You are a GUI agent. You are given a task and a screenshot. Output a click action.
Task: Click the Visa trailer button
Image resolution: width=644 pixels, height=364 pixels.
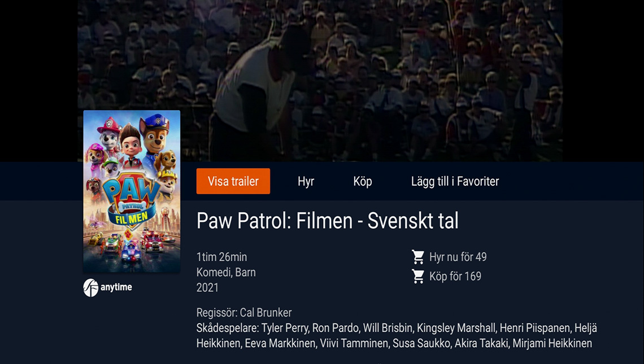click(x=233, y=181)
